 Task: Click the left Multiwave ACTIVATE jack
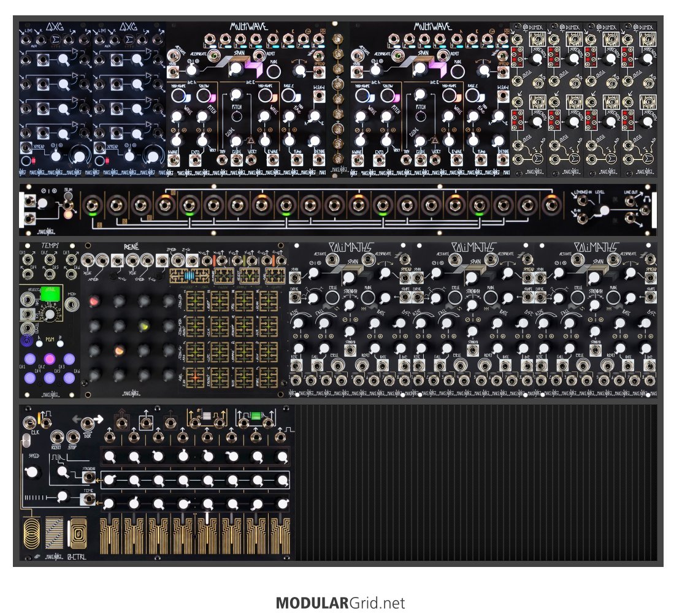pyautogui.click(x=173, y=55)
